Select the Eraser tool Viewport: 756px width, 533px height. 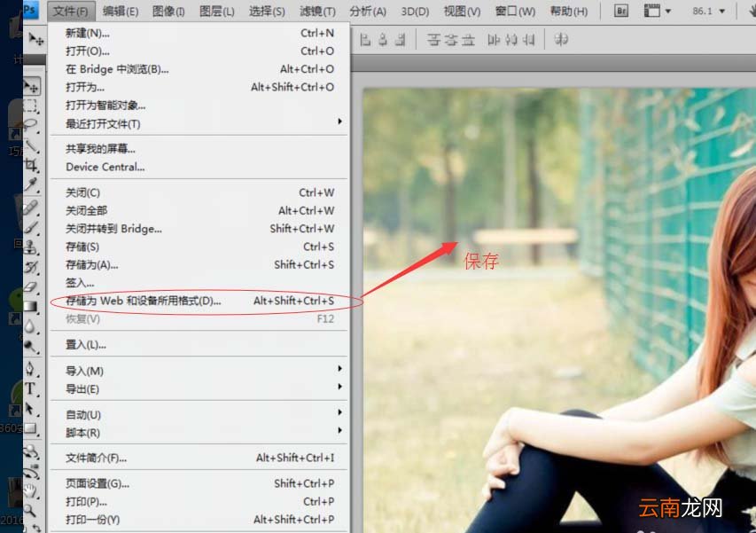point(31,286)
